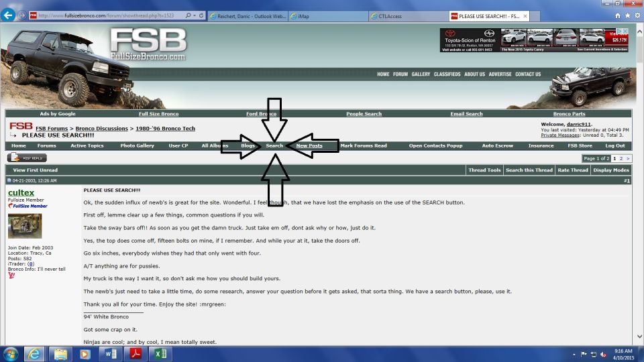Go to page 2 of the thread
The image size is (644, 362).
pyautogui.click(x=621, y=158)
